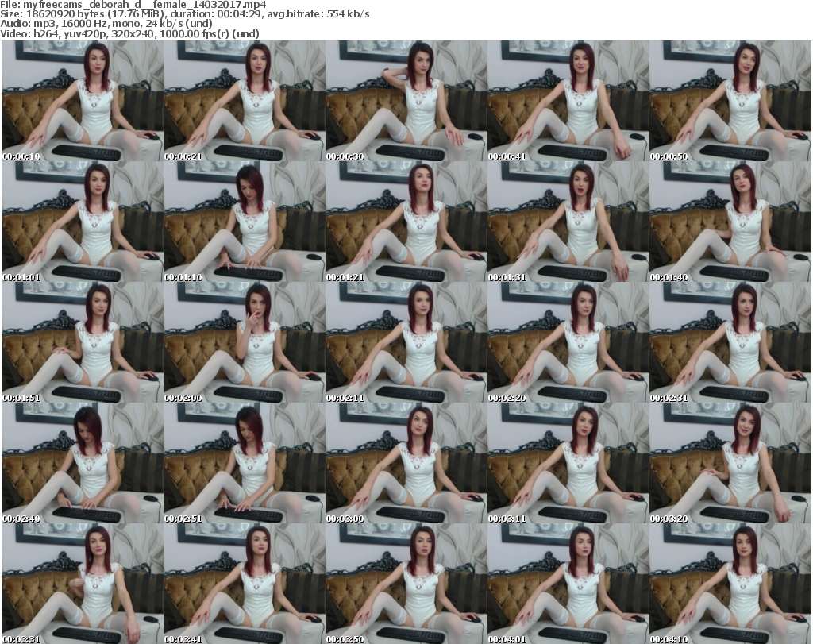Select the frame stamped 00:03:00

pos(406,464)
